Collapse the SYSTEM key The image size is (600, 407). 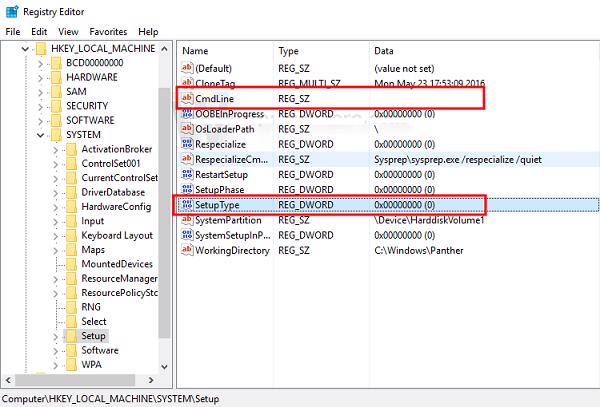pos(40,135)
